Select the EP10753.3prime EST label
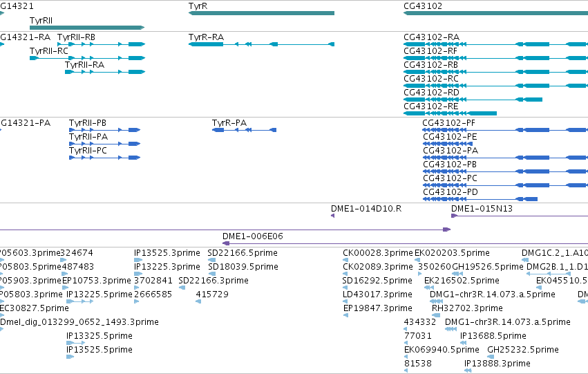 pyautogui.click(x=96, y=281)
